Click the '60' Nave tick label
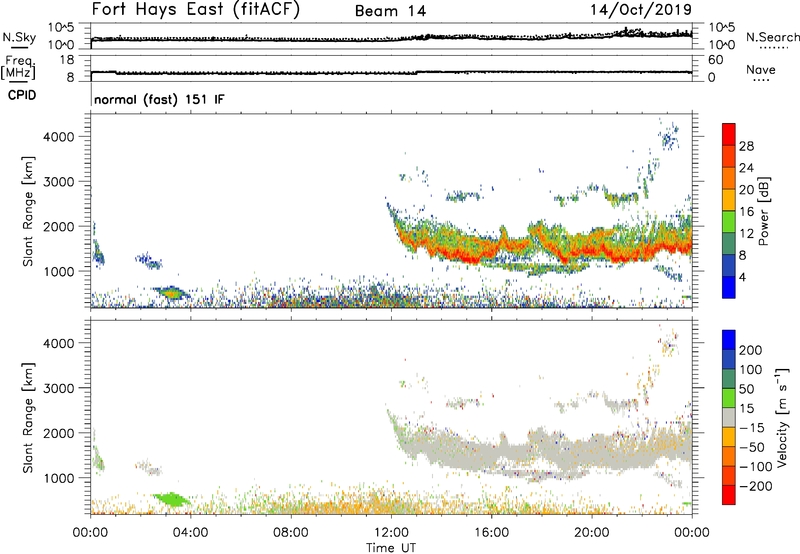This screenshot has width=800, height=554. point(716,60)
